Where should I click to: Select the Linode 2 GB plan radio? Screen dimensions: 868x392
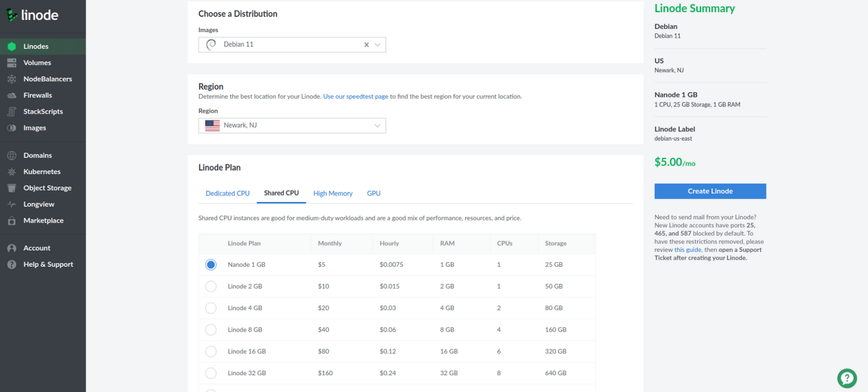coord(211,287)
